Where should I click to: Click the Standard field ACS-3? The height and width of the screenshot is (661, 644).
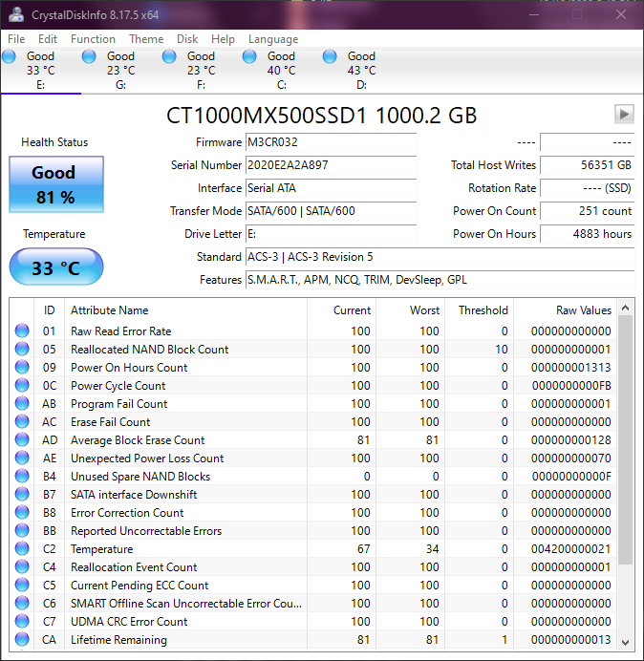coord(440,257)
